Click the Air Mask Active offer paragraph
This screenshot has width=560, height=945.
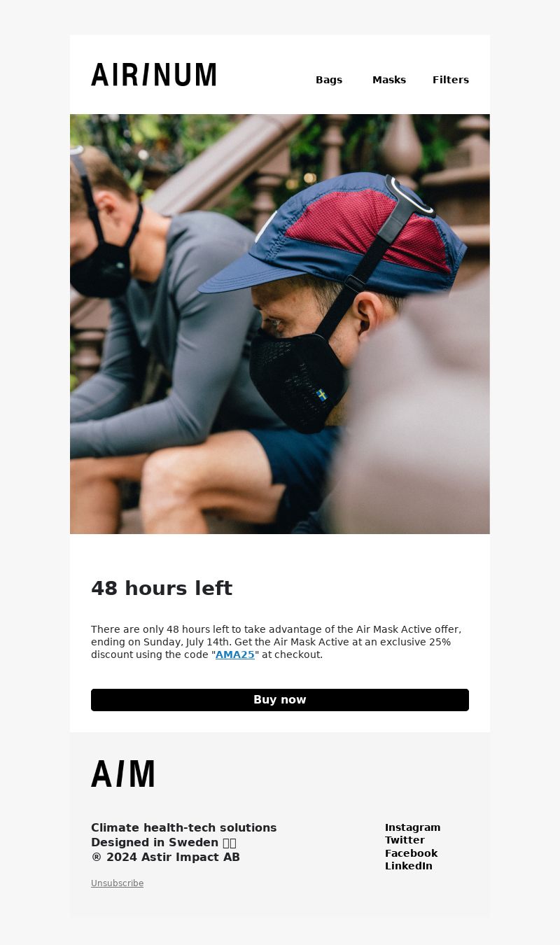[276, 642]
